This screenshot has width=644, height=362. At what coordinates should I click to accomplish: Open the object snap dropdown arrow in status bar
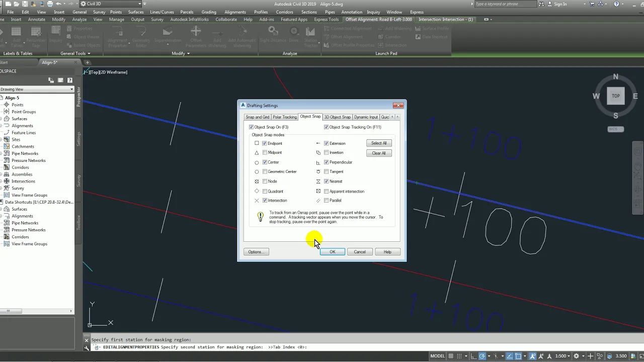525,356
